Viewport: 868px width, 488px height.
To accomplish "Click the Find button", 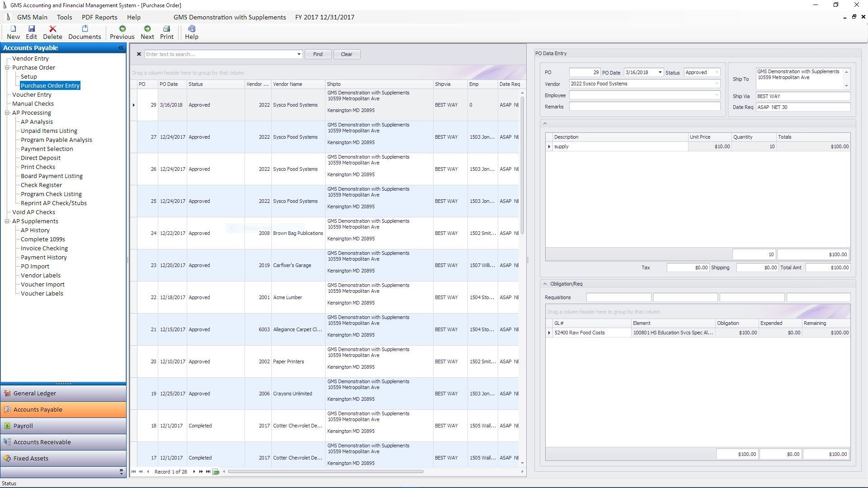I will (x=318, y=54).
